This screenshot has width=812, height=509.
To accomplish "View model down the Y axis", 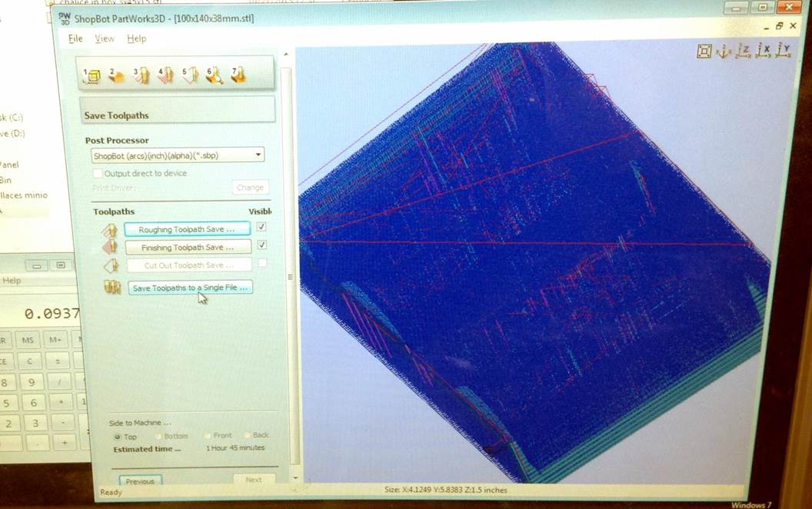I will point(783,51).
